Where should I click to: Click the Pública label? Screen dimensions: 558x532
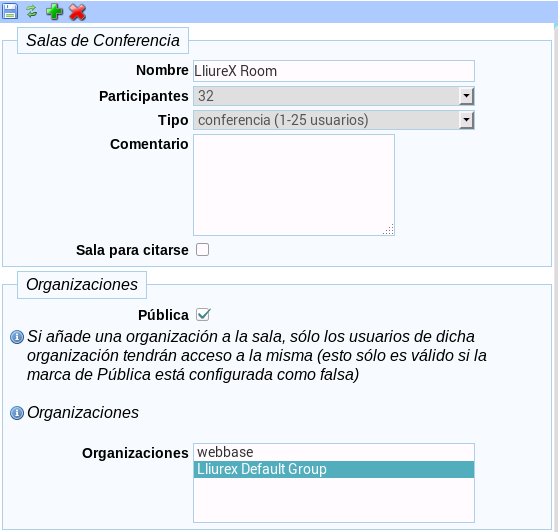click(x=163, y=315)
